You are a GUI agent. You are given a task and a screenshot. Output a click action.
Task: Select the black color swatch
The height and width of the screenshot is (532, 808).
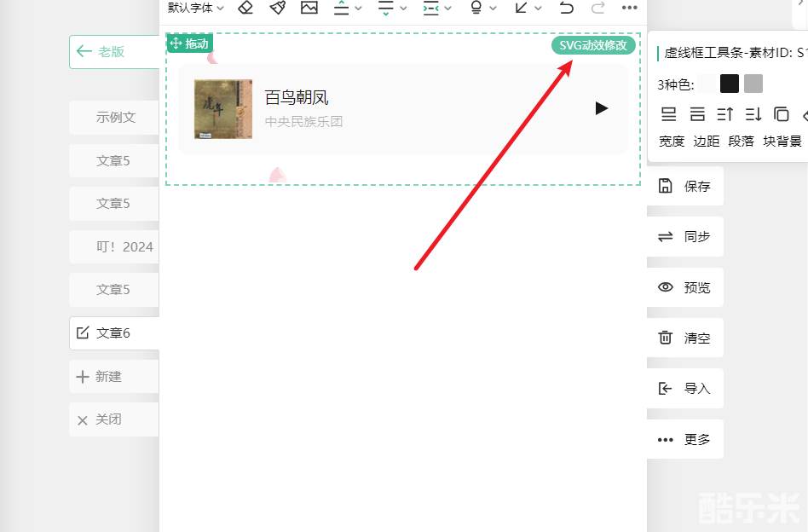click(x=730, y=84)
